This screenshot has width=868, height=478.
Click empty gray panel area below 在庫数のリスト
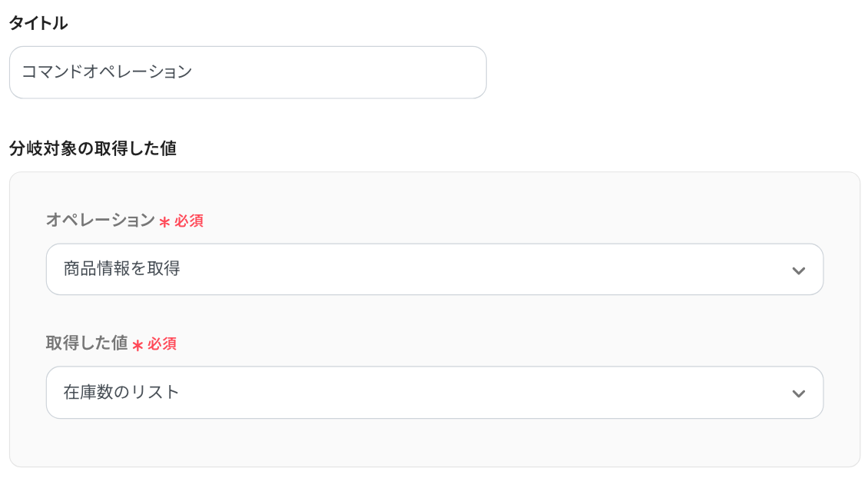434,443
